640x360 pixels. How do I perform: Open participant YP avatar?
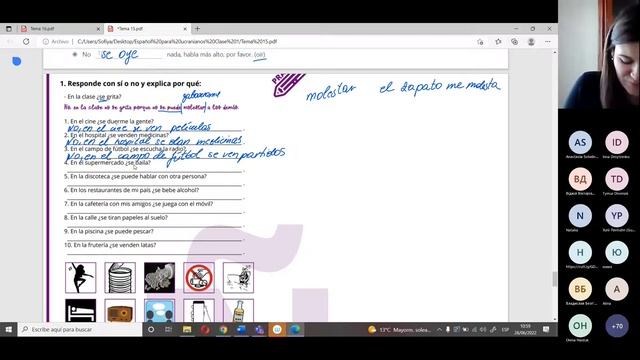coord(617,216)
